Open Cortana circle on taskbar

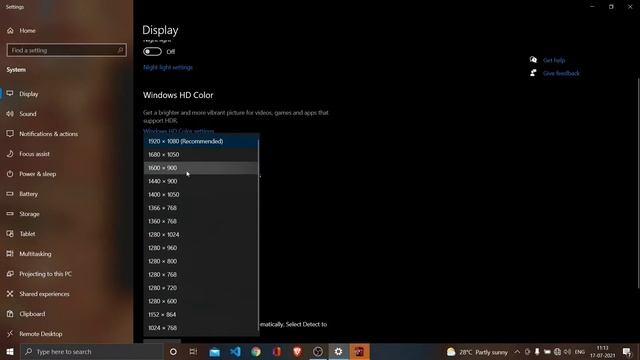pyautogui.click(x=173, y=351)
